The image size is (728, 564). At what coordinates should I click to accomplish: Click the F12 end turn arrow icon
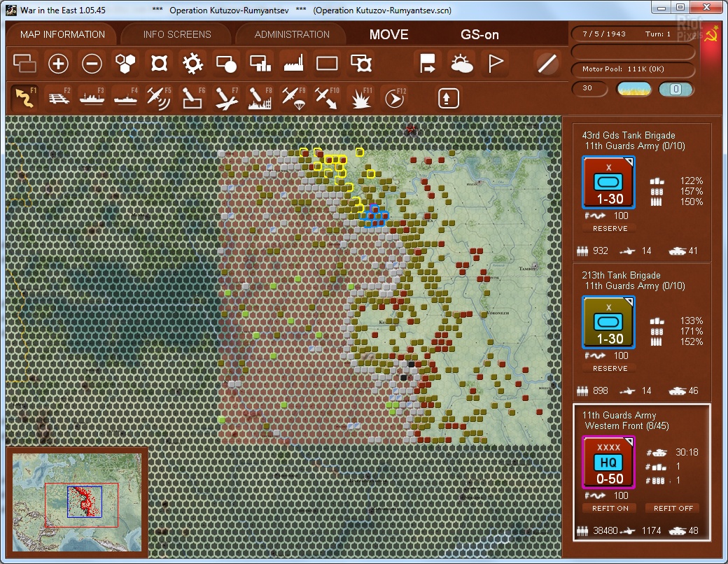click(394, 97)
